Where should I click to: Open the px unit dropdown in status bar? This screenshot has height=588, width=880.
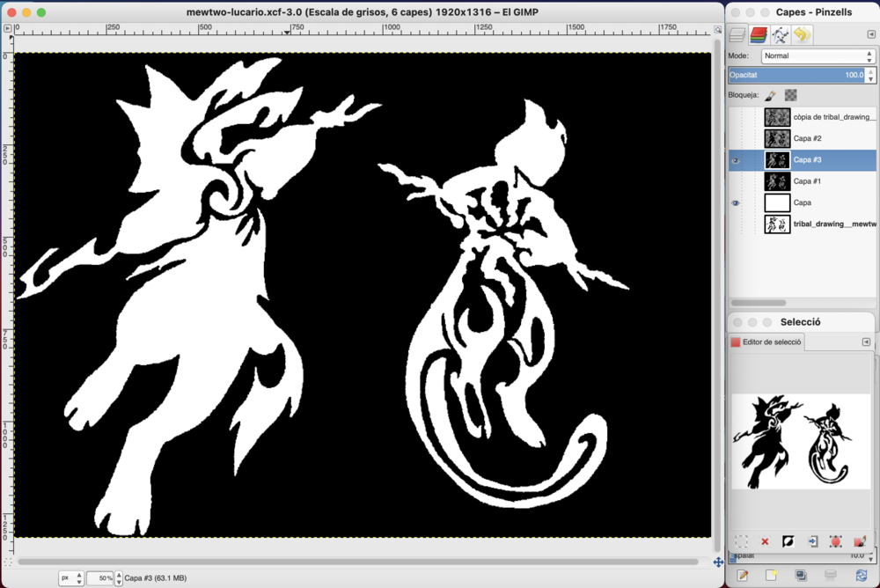click(x=71, y=578)
